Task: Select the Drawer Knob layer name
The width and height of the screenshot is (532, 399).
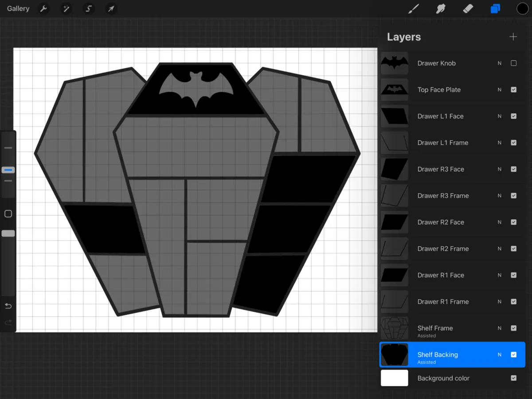Action: (436, 63)
